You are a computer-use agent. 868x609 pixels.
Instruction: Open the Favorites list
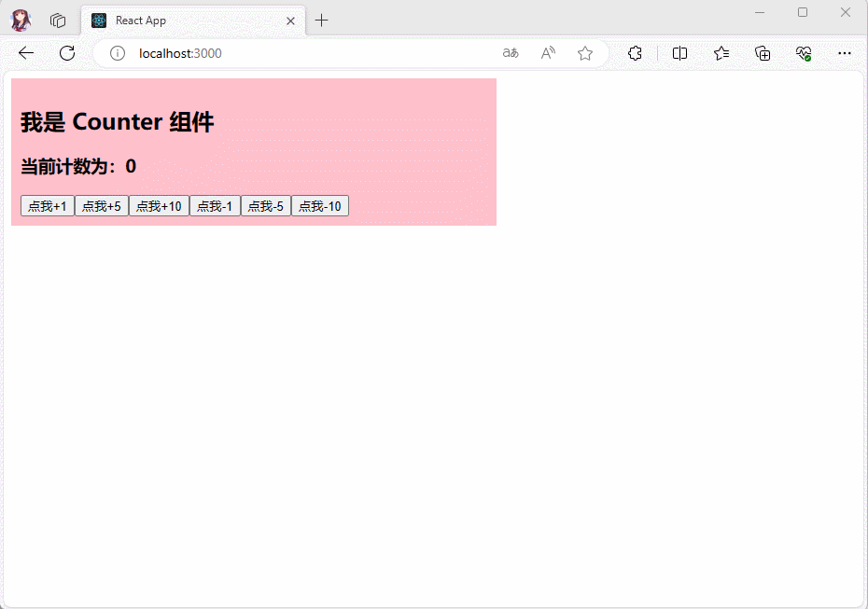(x=721, y=53)
